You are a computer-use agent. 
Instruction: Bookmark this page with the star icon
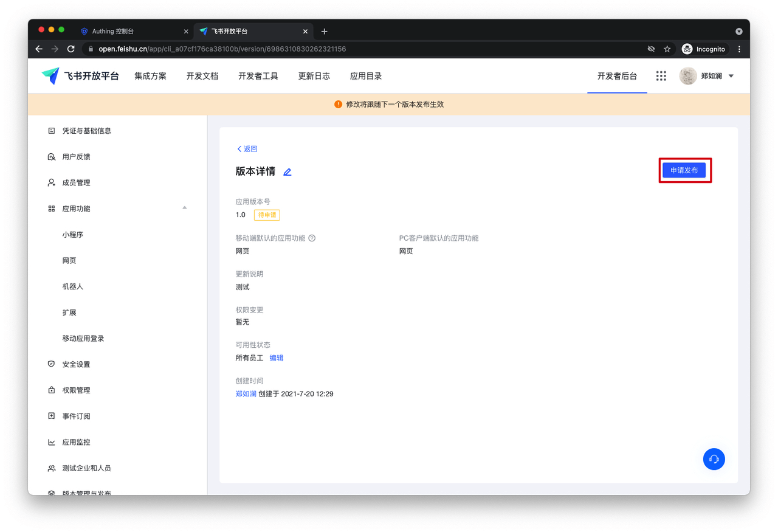(x=667, y=49)
